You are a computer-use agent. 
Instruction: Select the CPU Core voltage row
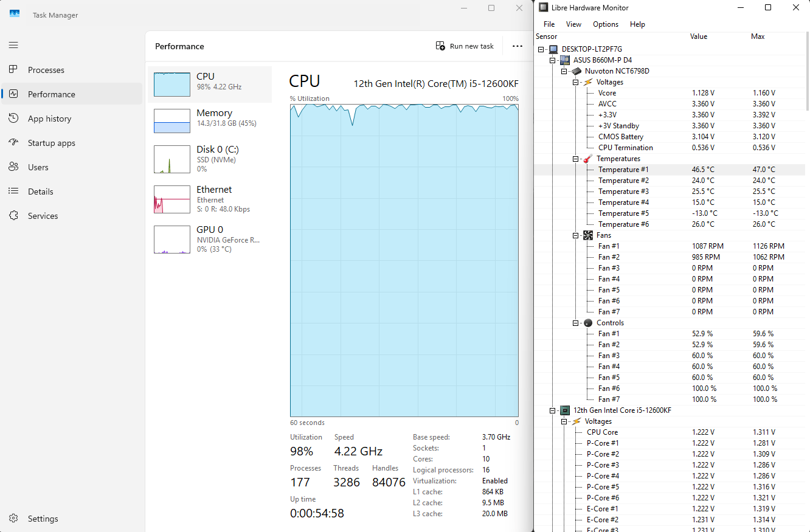coord(669,432)
